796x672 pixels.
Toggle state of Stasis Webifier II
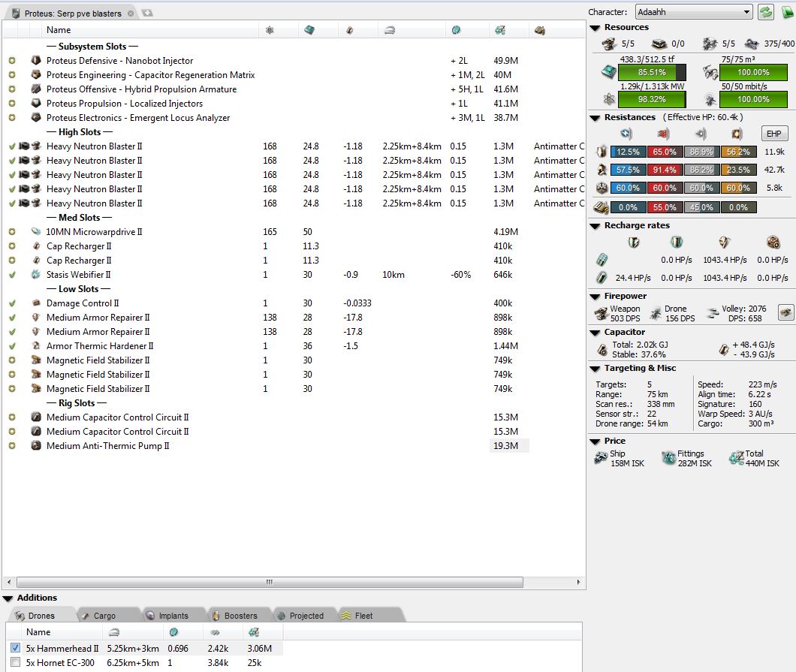[12, 275]
